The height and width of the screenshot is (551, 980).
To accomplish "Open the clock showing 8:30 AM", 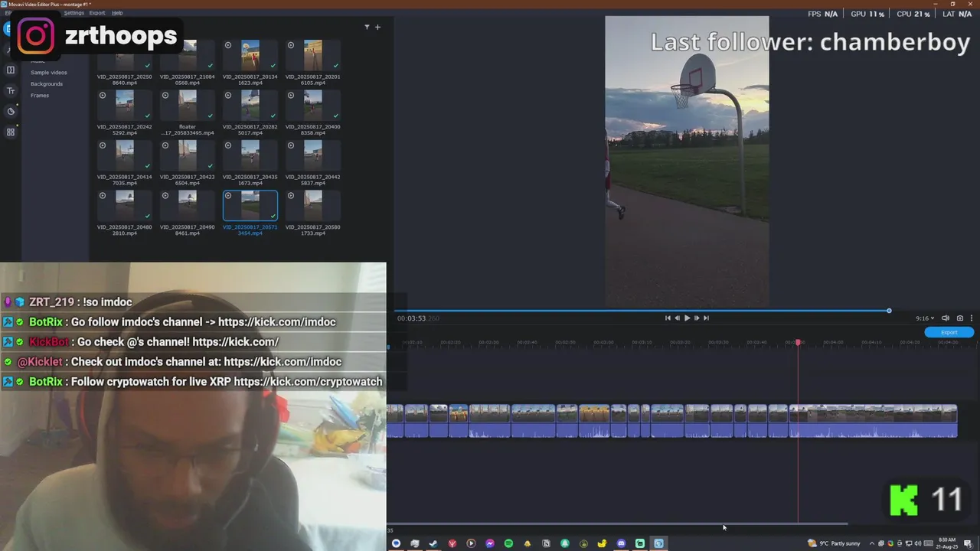I will click(947, 543).
